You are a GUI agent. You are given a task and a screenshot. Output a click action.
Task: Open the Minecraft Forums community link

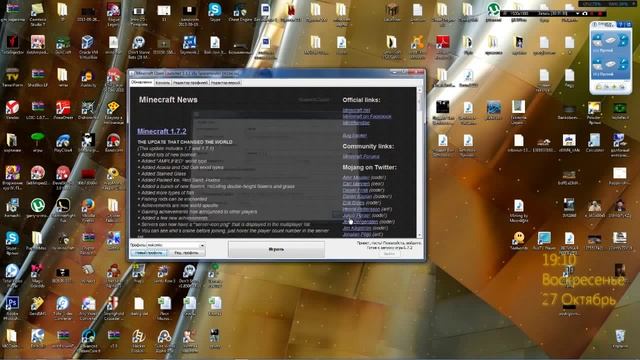361,156
